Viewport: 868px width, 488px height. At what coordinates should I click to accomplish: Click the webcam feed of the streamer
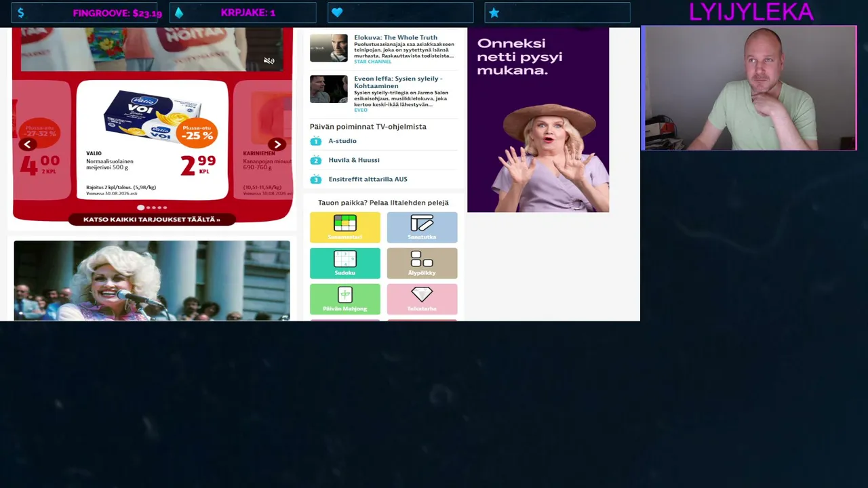(x=749, y=88)
